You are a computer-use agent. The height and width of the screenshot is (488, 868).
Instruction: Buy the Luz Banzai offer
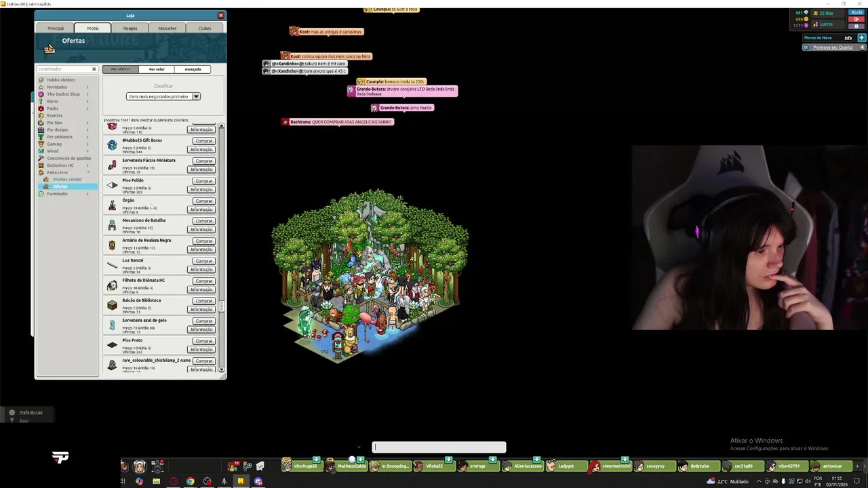click(x=203, y=261)
